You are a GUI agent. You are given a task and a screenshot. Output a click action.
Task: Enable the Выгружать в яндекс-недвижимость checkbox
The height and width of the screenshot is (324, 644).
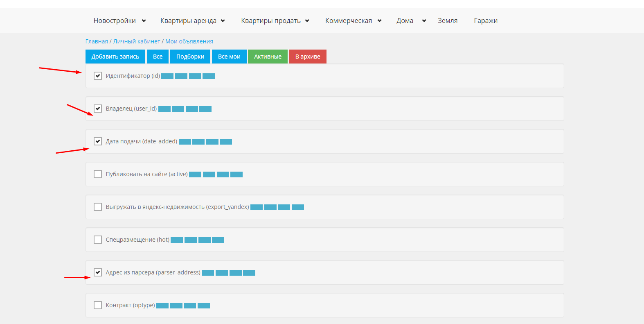pyautogui.click(x=98, y=207)
